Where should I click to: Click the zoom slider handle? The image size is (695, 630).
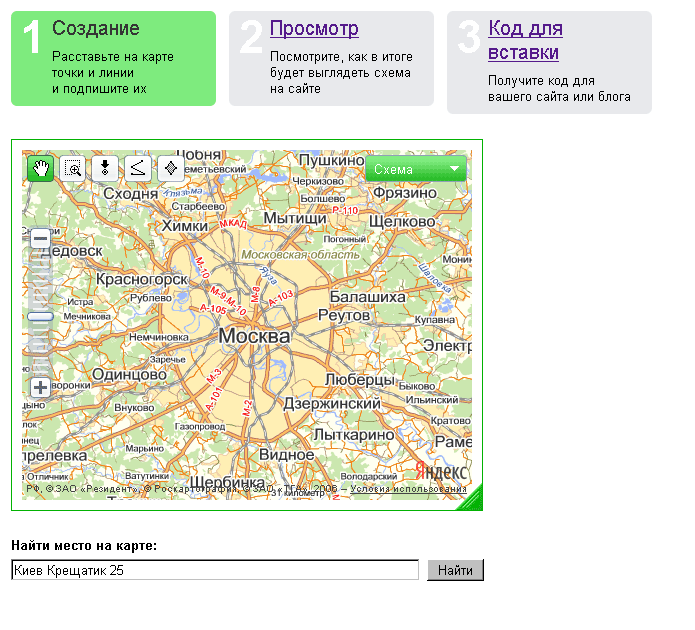pyautogui.click(x=40, y=316)
